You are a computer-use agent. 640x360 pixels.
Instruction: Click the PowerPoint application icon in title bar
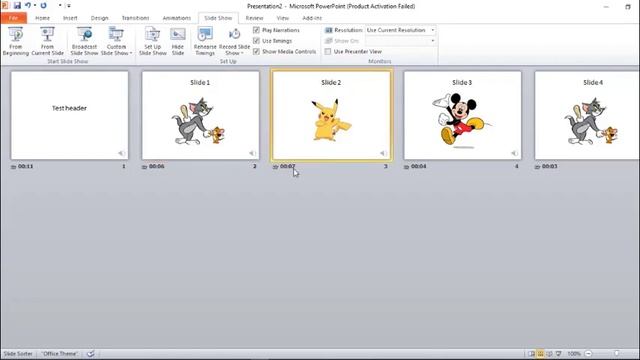(5, 6)
